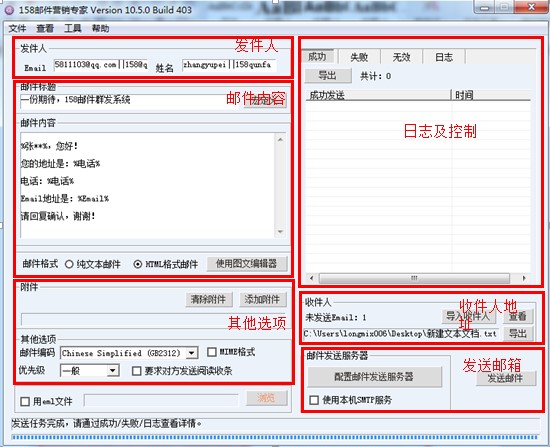Click the 未发送Email: 1 label
The height and width of the screenshot is (447, 550).
coord(336,318)
